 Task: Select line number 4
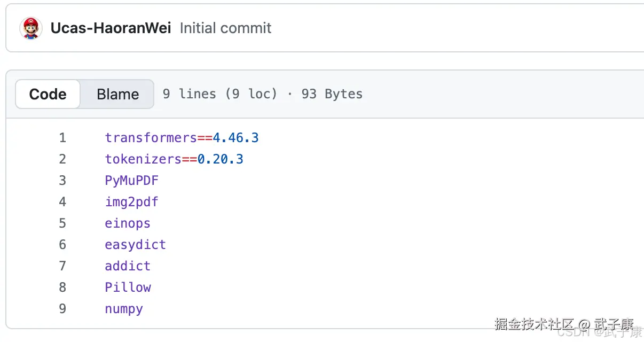pos(62,202)
